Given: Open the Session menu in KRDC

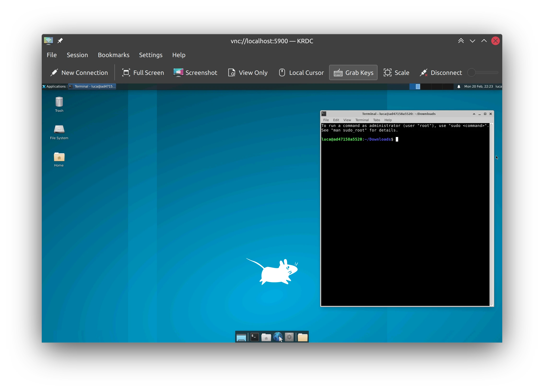Looking at the screenshot, I should [x=77, y=55].
